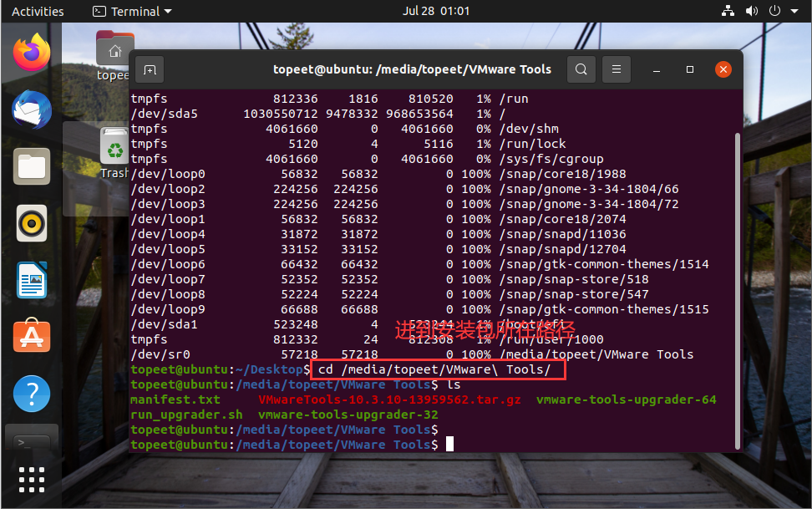Click manifest.txt in the ls output
Viewport: 812px width, 509px height.
(175, 400)
